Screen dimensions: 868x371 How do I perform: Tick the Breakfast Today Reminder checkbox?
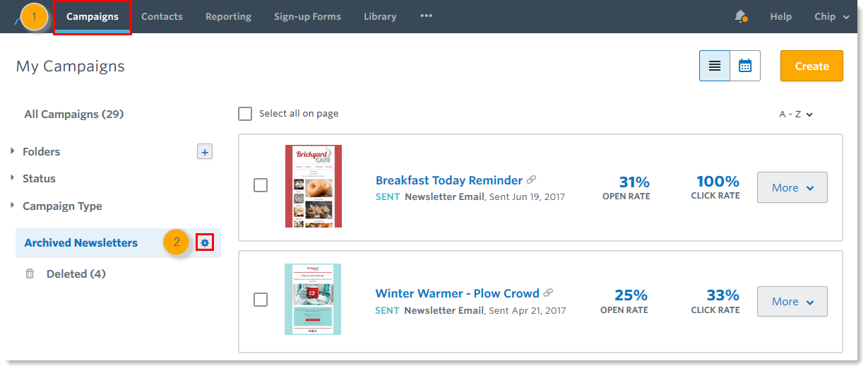click(x=261, y=186)
